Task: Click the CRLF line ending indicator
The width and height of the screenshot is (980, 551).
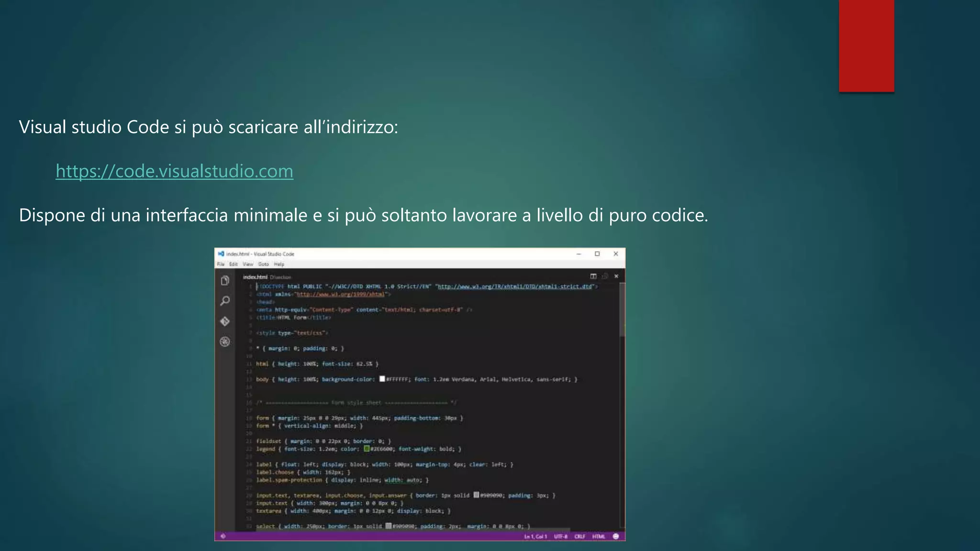Action: pyautogui.click(x=579, y=537)
